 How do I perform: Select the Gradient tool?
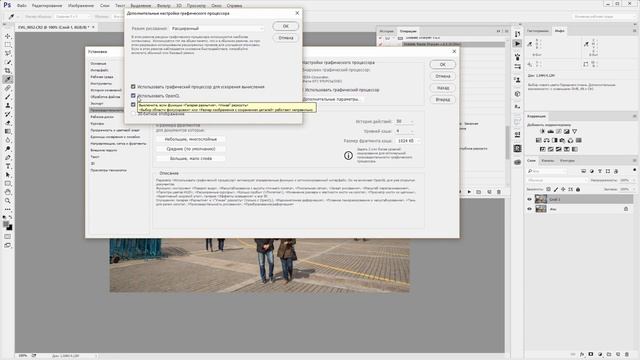pyautogui.click(x=8, y=131)
